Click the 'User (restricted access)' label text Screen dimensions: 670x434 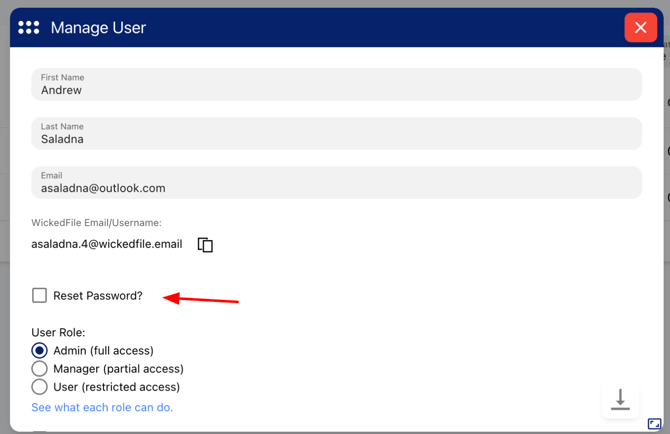coord(116,387)
